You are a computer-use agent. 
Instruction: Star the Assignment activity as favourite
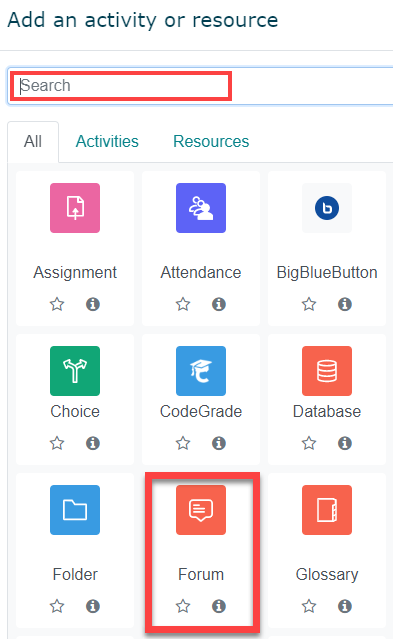(57, 304)
